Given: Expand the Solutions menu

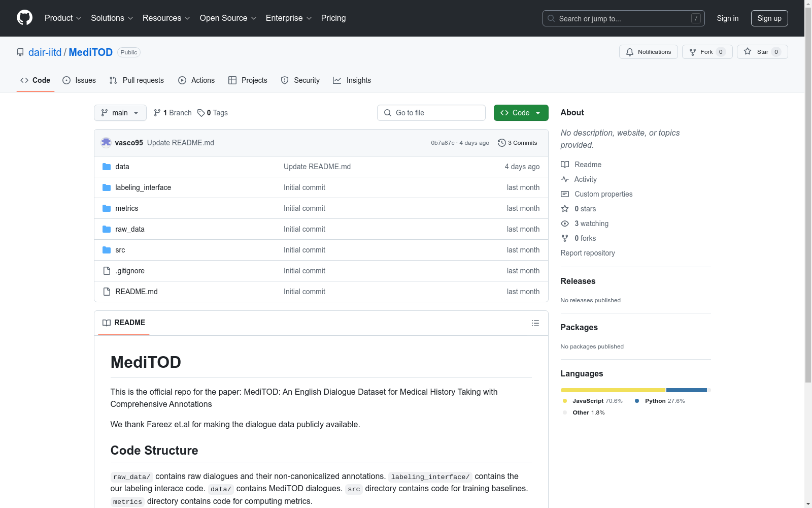Looking at the screenshot, I should [x=112, y=18].
